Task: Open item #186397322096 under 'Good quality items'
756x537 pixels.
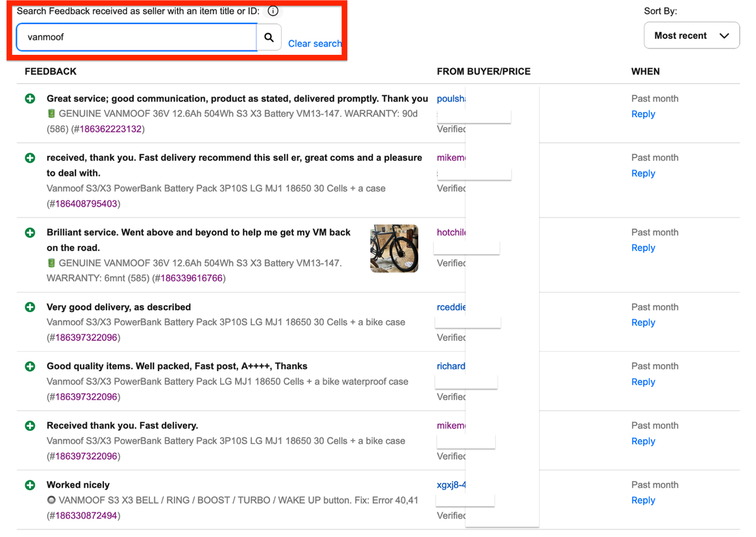Action: pyautogui.click(x=85, y=396)
